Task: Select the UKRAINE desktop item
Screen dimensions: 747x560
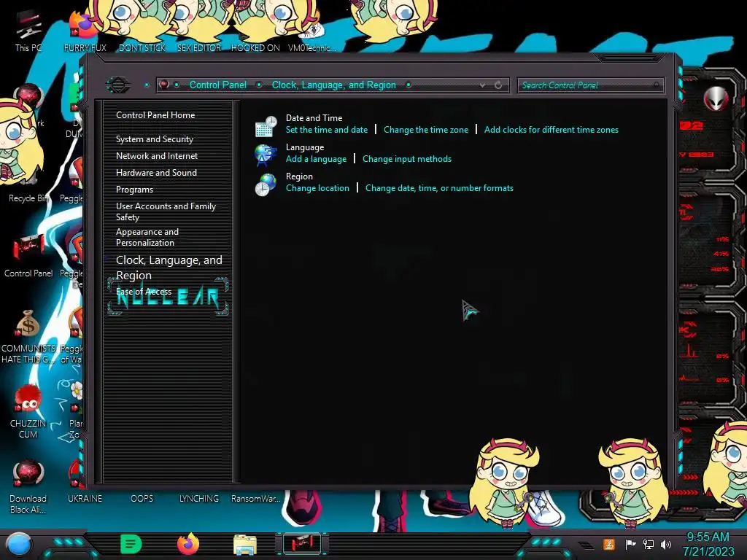Action: 85,499
